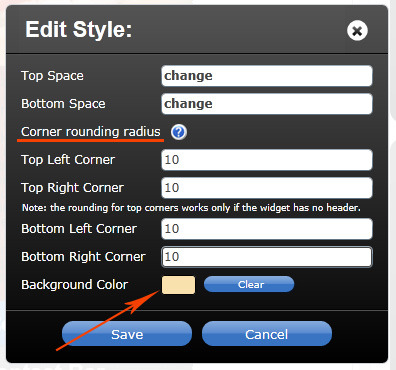Focus the Top Right Corner value field
This screenshot has width=396, height=370.
267,188
